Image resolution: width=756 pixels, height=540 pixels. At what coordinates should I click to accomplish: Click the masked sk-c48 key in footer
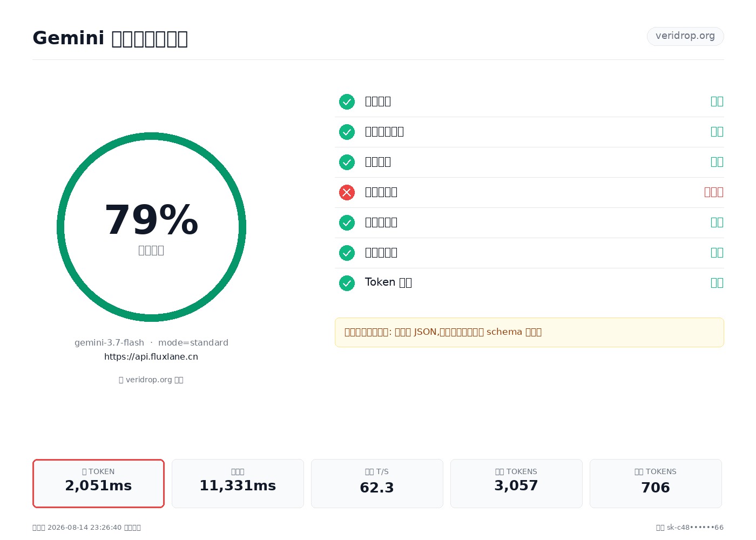[x=695, y=528]
